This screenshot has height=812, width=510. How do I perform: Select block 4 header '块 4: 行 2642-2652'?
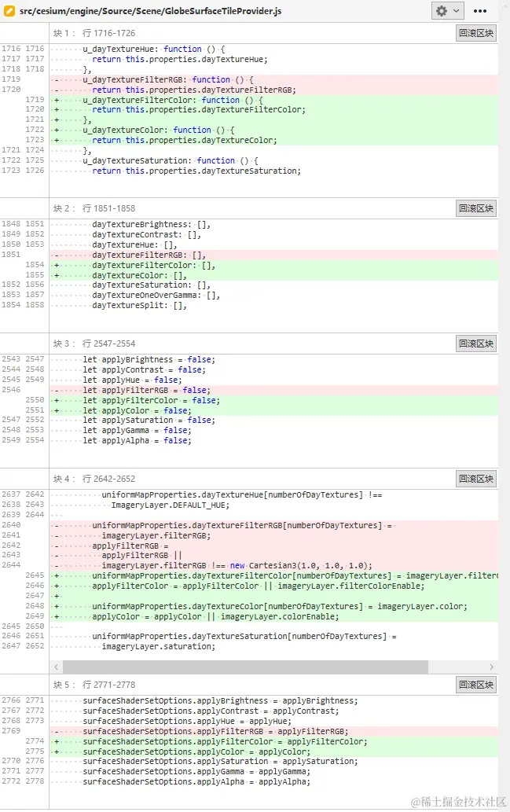click(94, 479)
